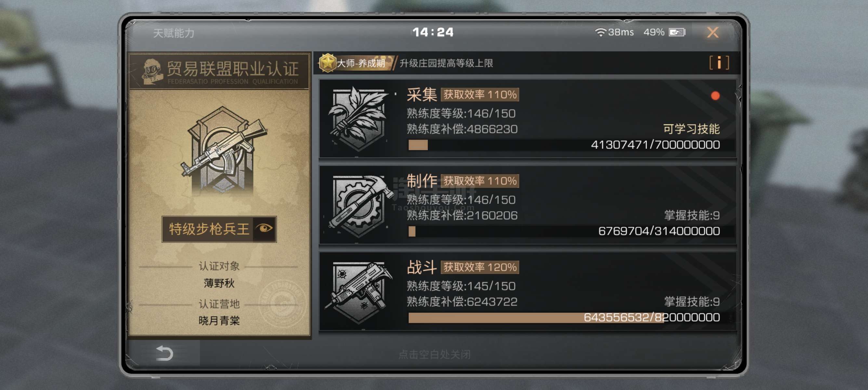The width and height of the screenshot is (868, 390).
Task: Click the trade alliance mascot logo
Action: [151, 71]
